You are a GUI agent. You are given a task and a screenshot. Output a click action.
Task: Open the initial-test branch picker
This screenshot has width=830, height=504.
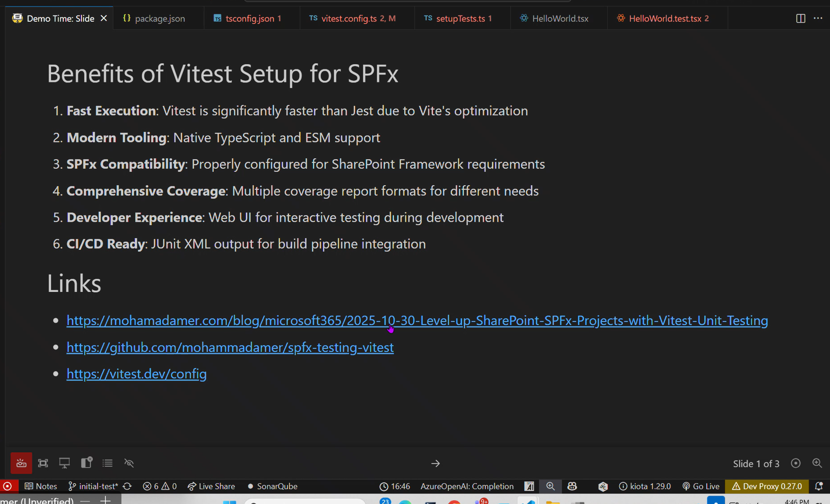pyautogui.click(x=93, y=486)
